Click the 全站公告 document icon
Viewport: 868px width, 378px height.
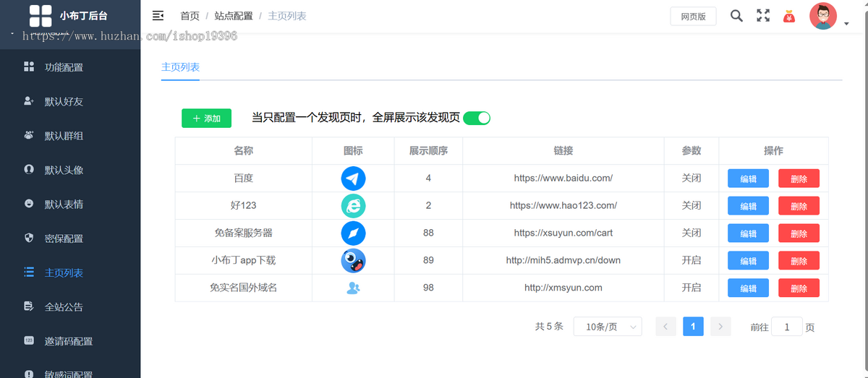tap(29, 306)
